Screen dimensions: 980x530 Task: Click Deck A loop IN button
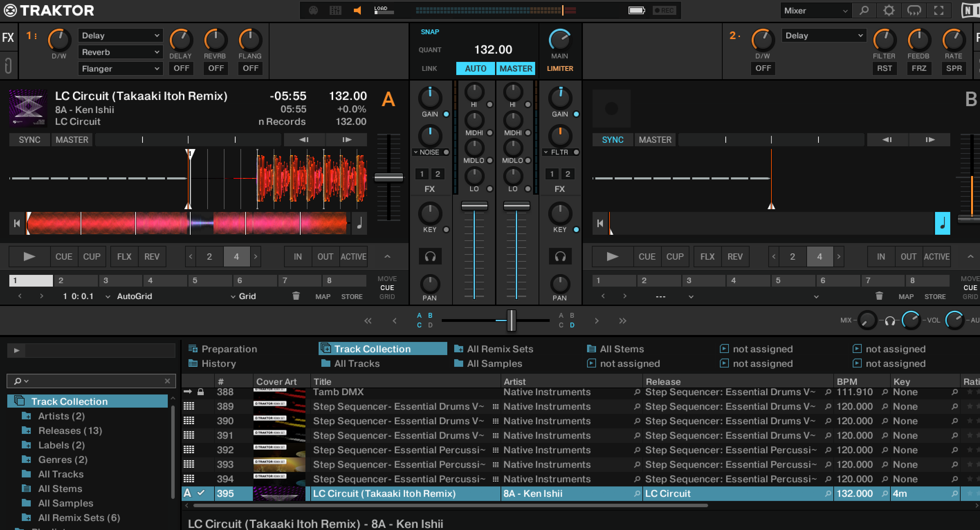(298, 257)
